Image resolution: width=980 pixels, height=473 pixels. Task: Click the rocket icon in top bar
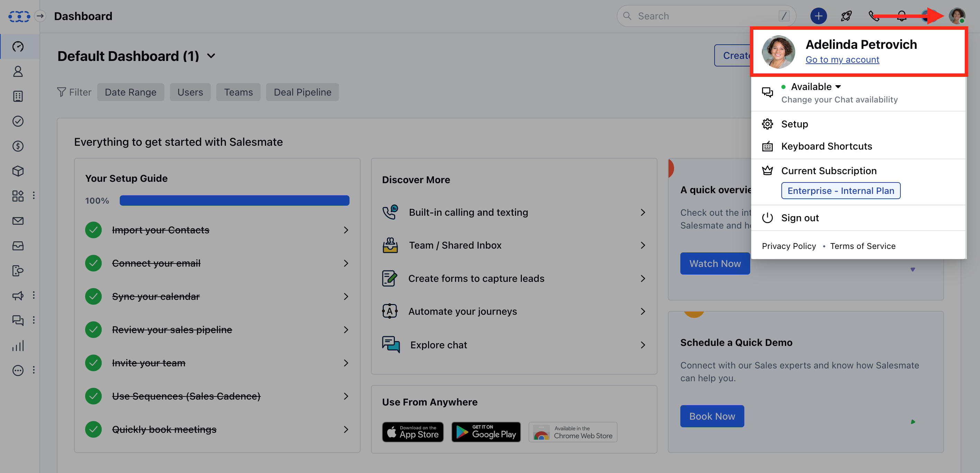846,16
